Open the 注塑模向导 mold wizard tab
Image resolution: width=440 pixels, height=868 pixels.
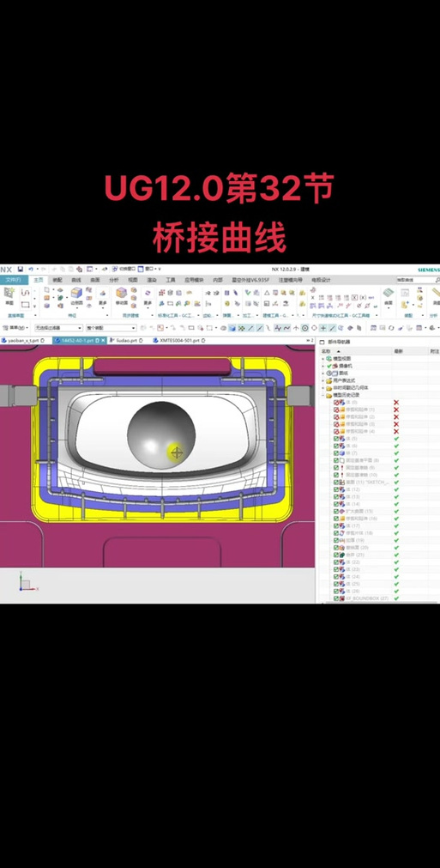(291, 280)
